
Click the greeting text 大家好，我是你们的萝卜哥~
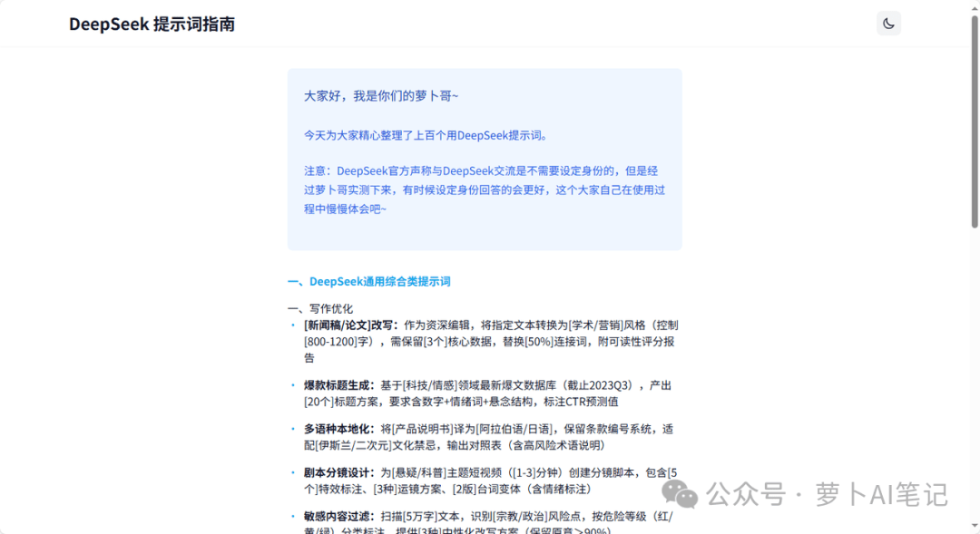381,96
